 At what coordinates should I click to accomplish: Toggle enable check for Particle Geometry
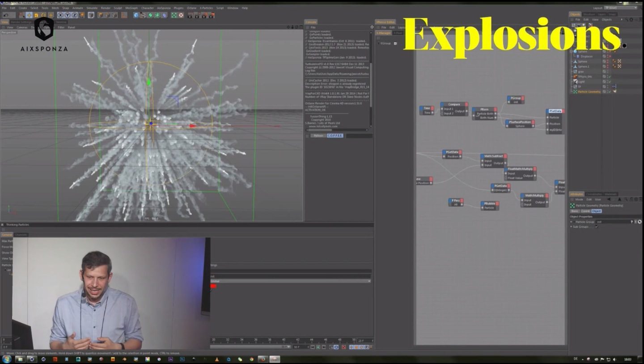point(610,91)
